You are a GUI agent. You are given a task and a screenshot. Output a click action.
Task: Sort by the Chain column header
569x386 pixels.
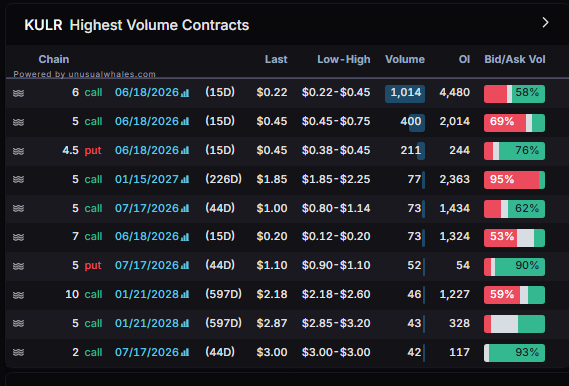point(54,59)
